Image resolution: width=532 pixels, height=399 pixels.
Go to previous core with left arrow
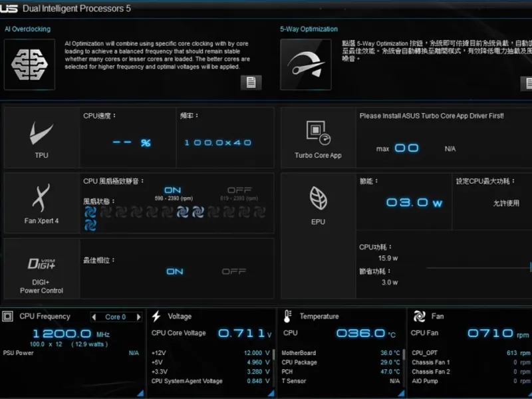click(x=94, y=317)
